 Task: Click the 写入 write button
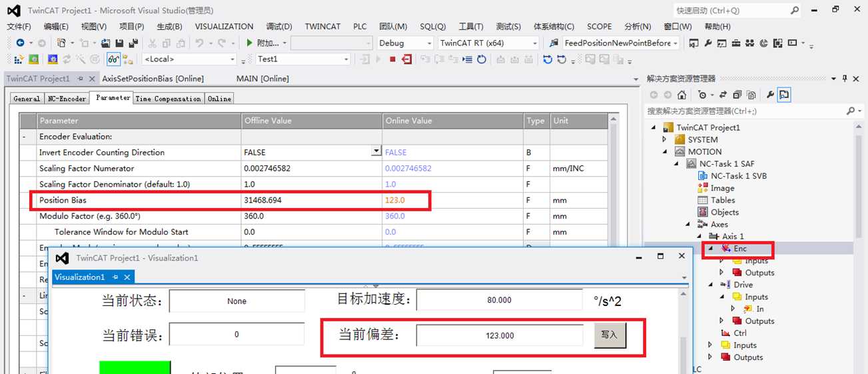coord(610,335)
